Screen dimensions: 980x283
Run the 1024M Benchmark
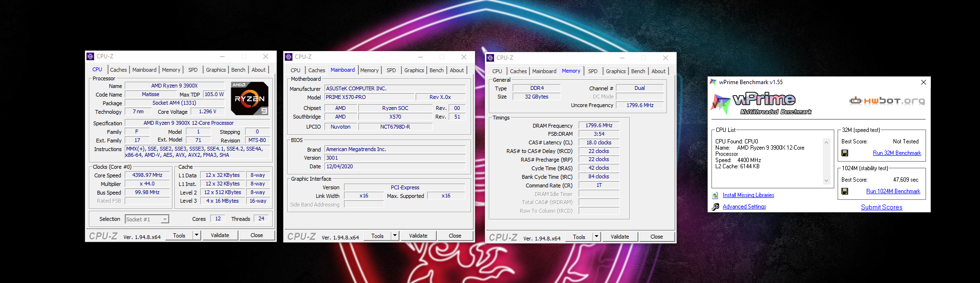(x=893, y=191)
